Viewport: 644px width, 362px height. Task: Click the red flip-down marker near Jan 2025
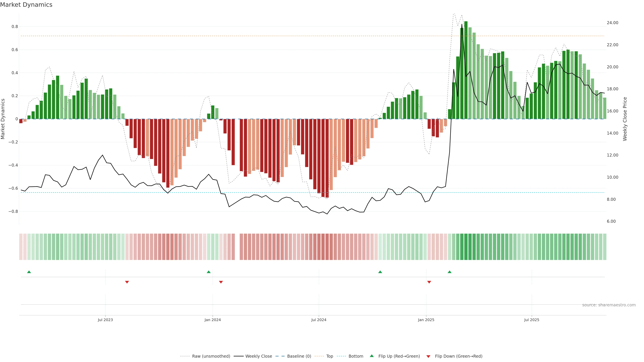(429, 282)
